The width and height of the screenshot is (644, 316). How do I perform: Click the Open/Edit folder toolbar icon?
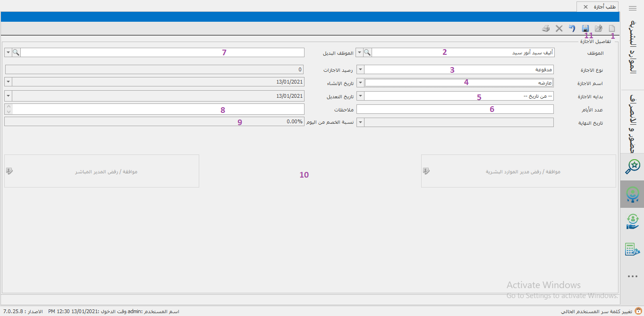click(599, 29)
